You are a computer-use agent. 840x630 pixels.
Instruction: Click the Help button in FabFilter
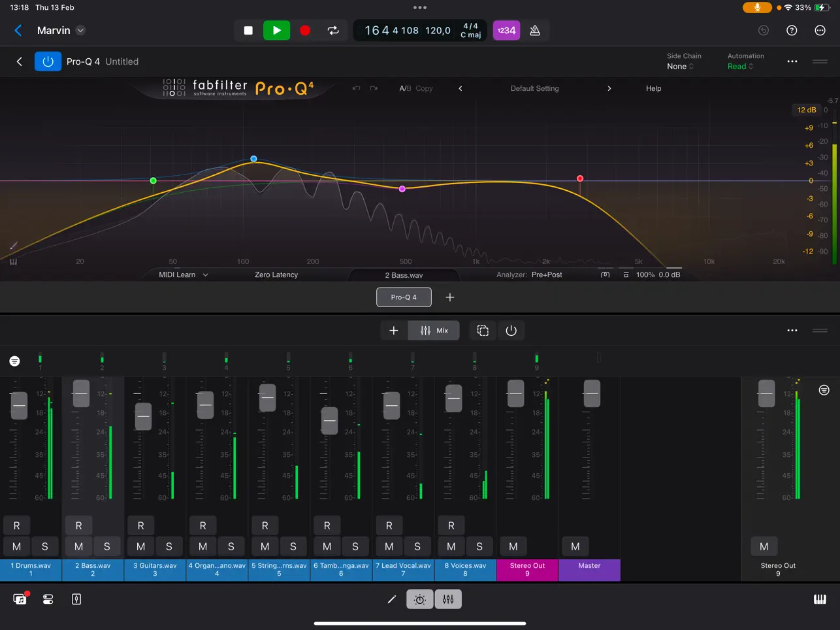[x=653, y=88]
